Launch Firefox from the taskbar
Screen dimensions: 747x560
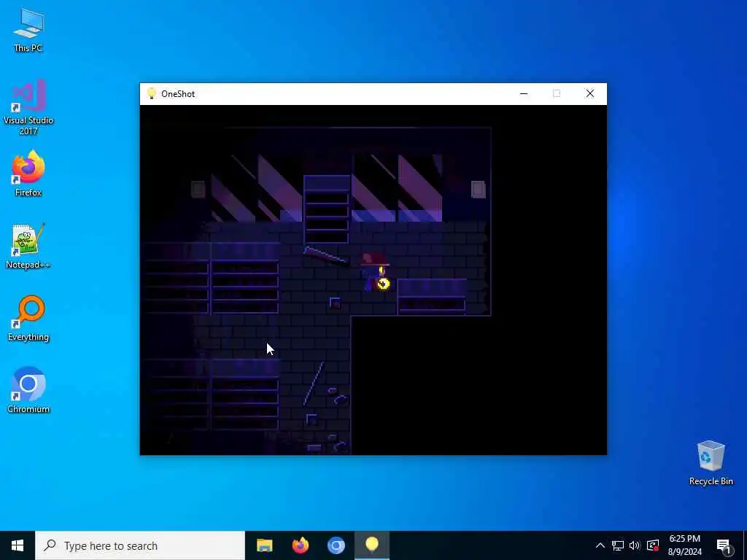300,545
